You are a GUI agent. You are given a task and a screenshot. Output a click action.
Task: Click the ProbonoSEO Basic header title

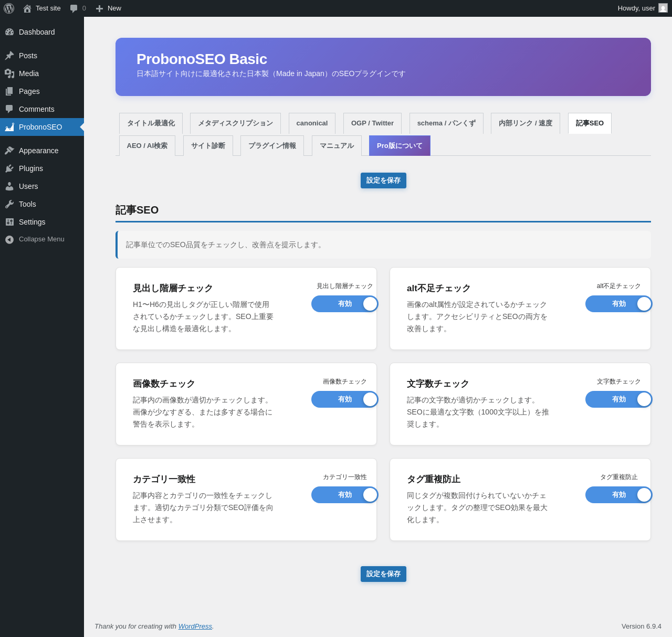pyautogui.click(x=202, y=59)
